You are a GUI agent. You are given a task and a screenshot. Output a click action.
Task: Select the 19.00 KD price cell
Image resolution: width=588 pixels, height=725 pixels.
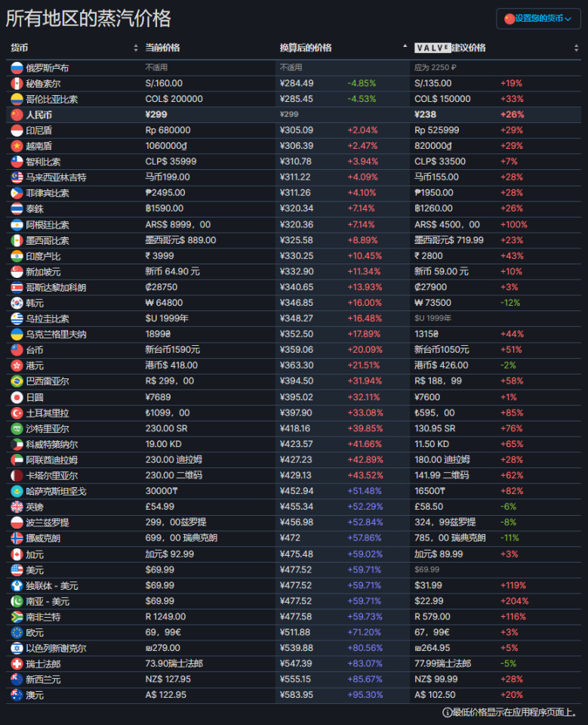pyautogui.click(x=163, y=444)
